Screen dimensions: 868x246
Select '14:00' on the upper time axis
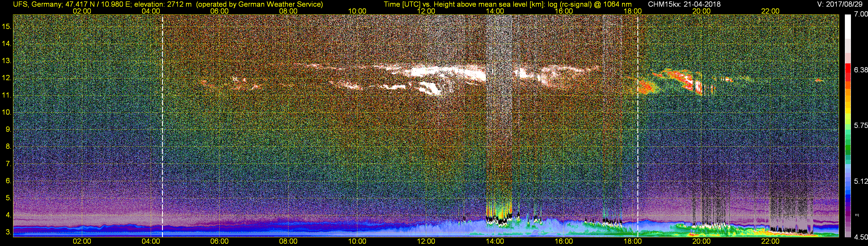pyautogui.click(x=495, y=11)
